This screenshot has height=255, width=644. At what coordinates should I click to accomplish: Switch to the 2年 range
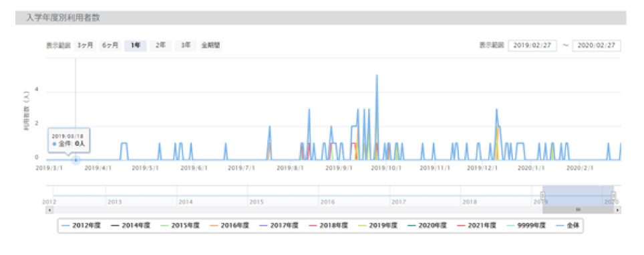pos(160,46)
